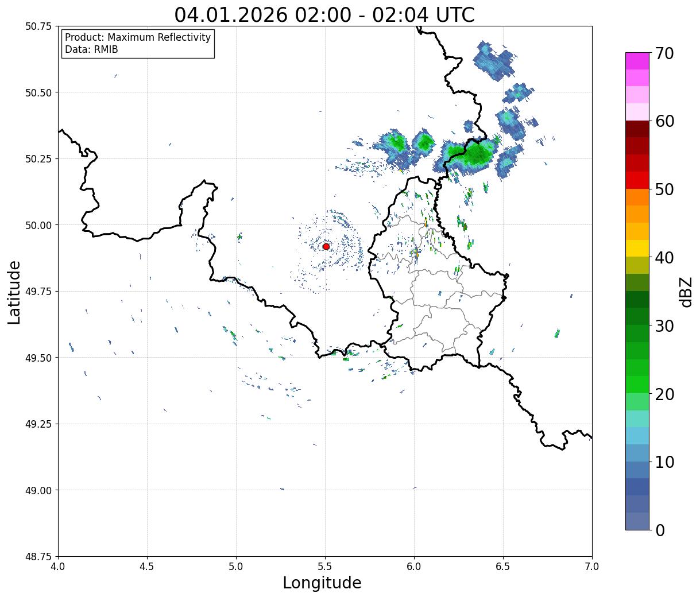Image resolution: width=700 pixels, height=597 pixels.
Task: Click the colorbar tick label 20
Action: (664, 394)
